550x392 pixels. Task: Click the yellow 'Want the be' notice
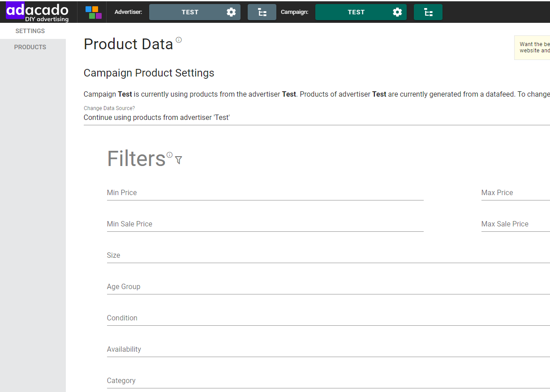(x=533, y=47)
